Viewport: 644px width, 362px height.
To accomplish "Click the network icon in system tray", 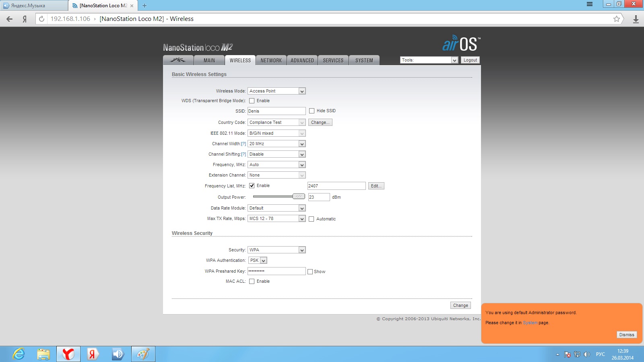I will click(x=577, y=354).
